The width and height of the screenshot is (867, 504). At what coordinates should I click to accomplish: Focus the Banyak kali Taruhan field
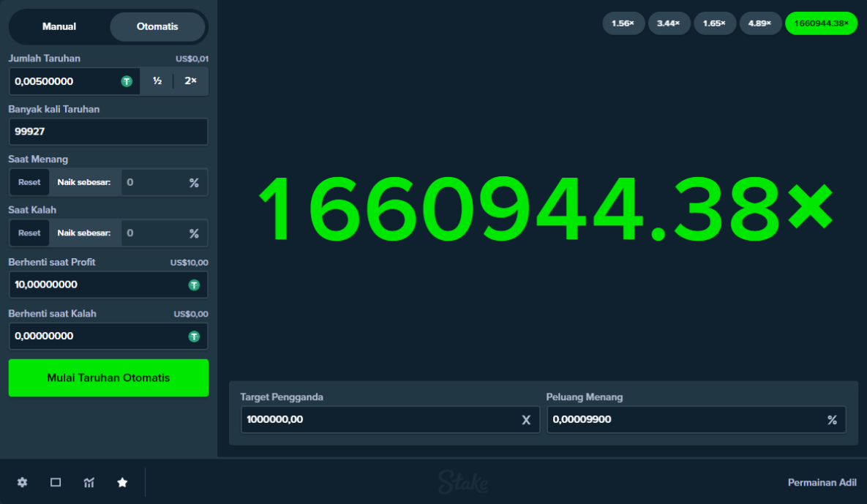(108, 132)
